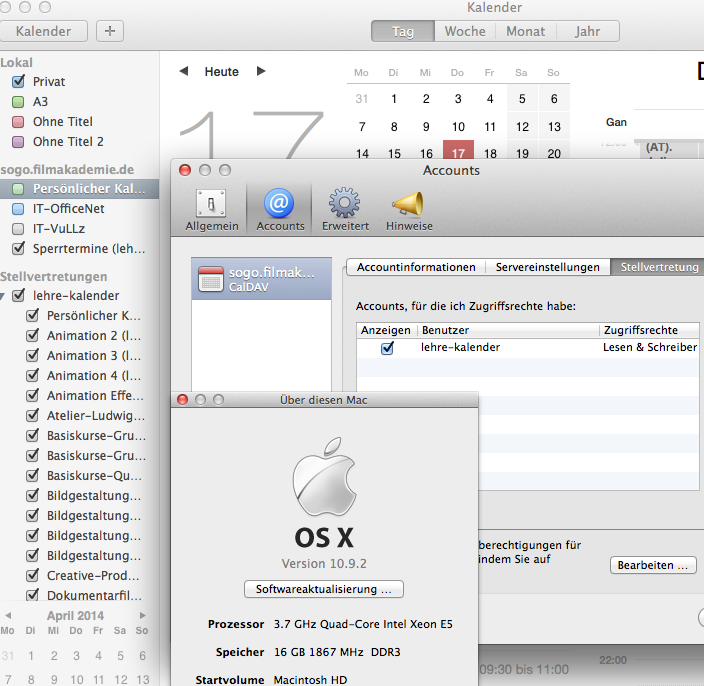Switch to Woche view

[464, 31]
